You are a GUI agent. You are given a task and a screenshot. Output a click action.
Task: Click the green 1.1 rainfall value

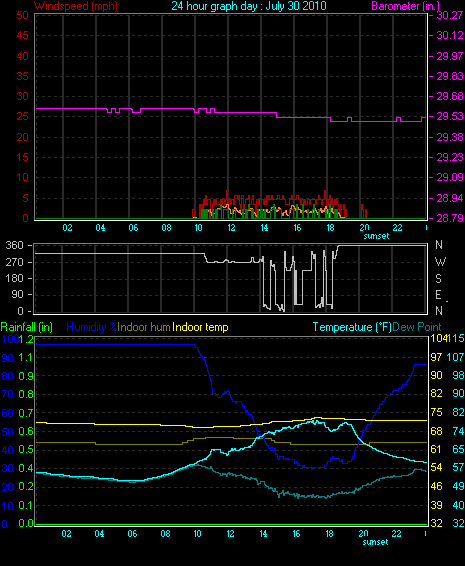(x=26, y=358)
